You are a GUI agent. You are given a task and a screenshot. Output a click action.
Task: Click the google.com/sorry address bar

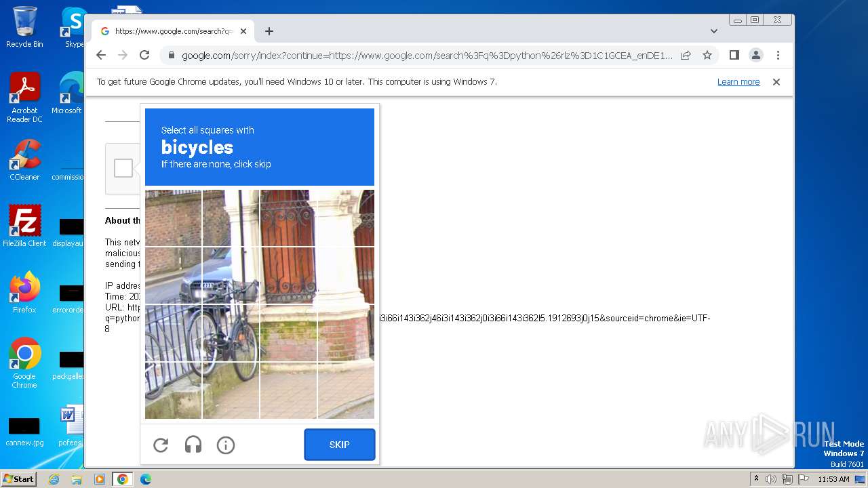427,56
